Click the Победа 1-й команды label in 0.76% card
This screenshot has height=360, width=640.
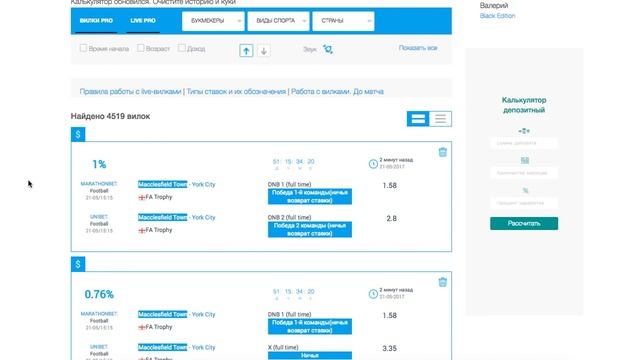[x=310, y=327]
